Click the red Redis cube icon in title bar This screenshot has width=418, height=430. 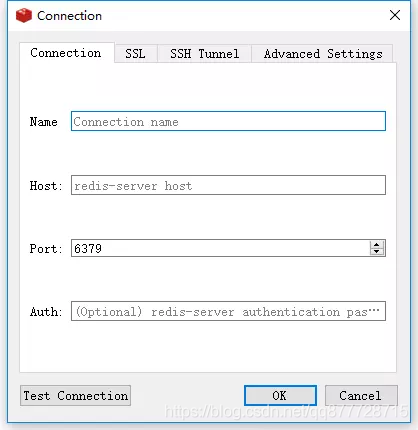pos(24,16)
